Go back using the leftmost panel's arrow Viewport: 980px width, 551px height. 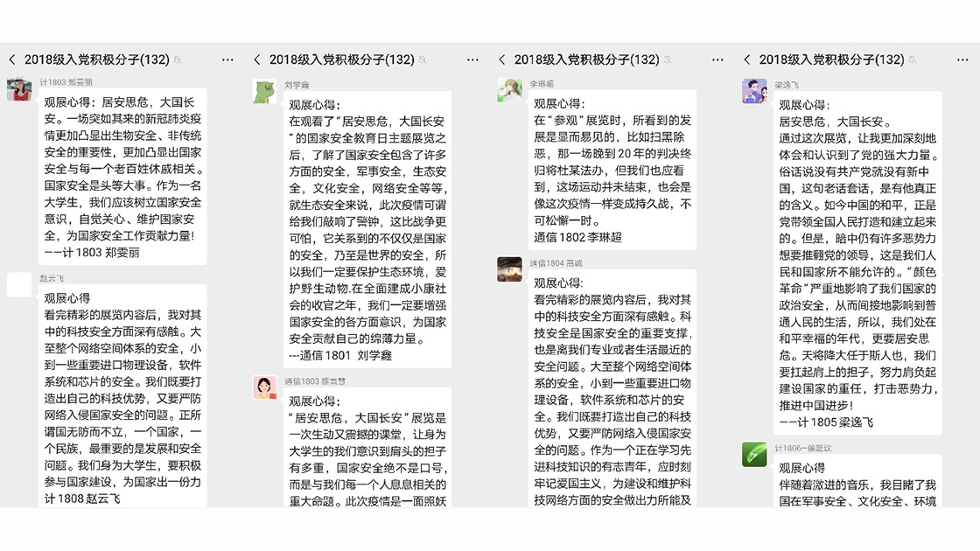[12, 59]
